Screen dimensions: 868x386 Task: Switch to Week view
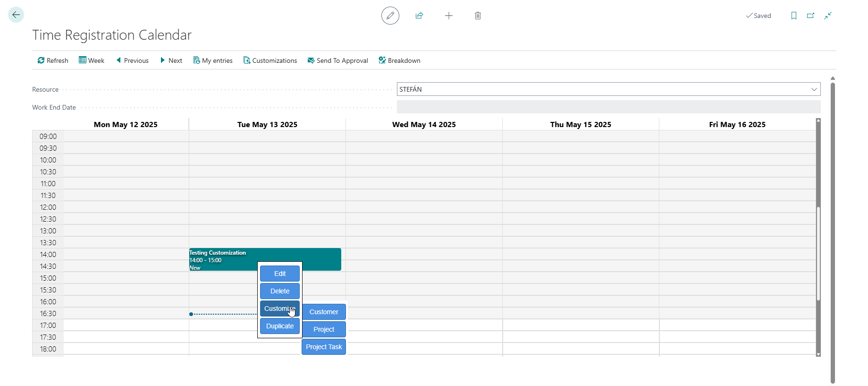[92, 60]
